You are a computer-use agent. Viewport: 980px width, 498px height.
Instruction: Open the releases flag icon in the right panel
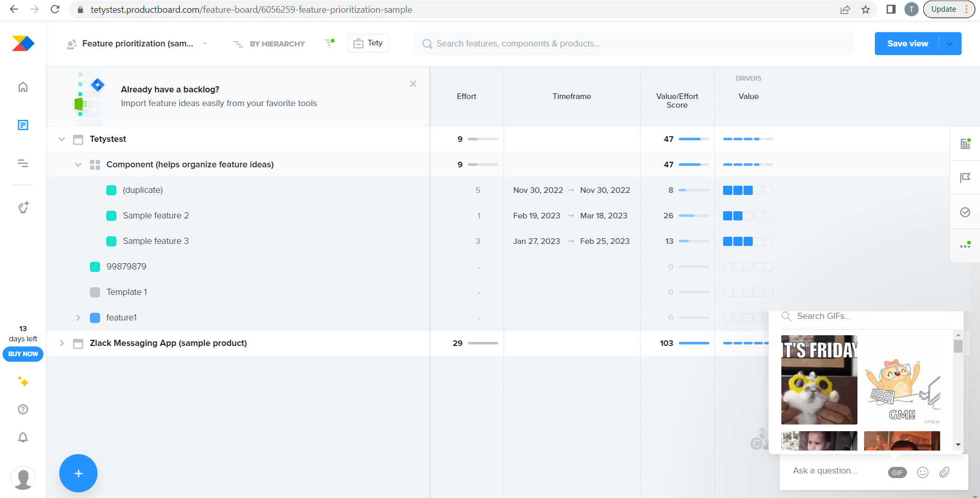pyautogui.click(x=965, y=178)
